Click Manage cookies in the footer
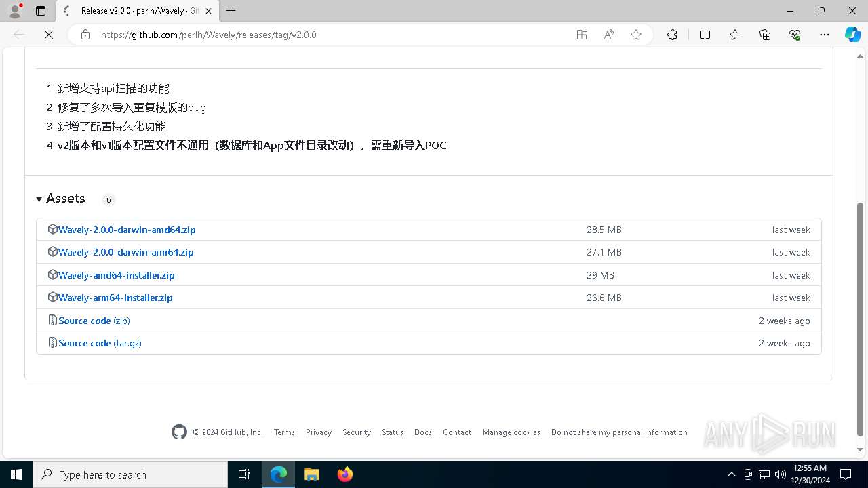 (x=511, y=432)
